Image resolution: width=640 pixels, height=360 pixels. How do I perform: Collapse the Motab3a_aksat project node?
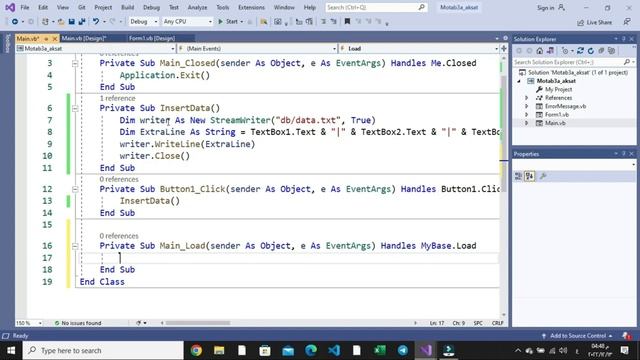coord(519,81)
